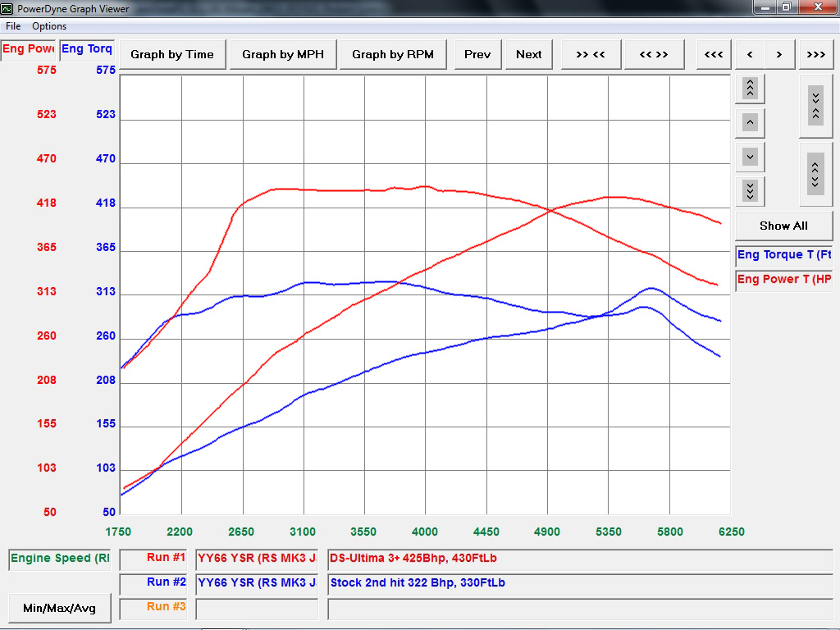Click the 6250 RPM axis value
The height and width of the screenshot is (630, 840).
[x=732, y=532]
